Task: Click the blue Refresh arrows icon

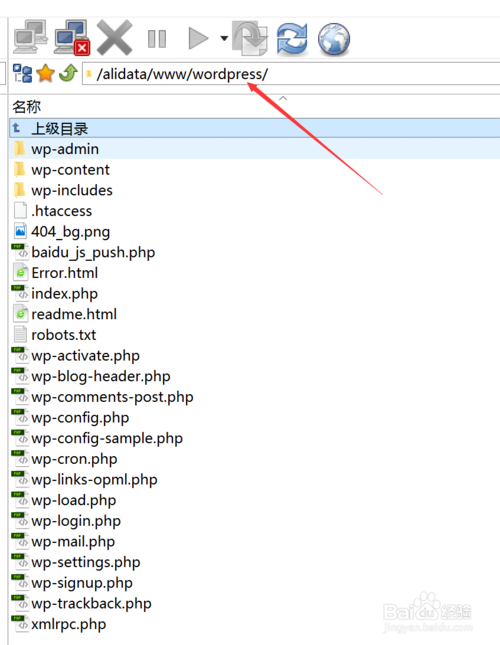Action: pyautogui.click(x=292, y=39)
